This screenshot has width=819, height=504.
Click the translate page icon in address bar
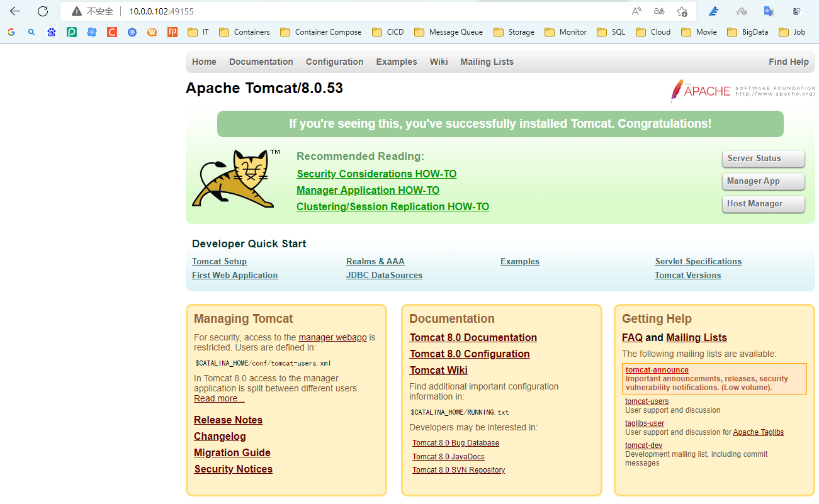tap(659, 11)
